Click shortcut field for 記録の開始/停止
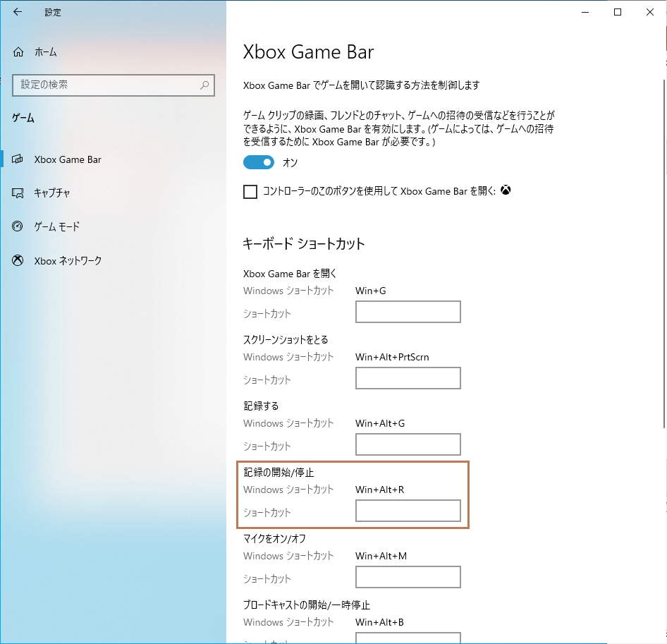Image resolution: width=667 pixels, height=644 pixels. click(408, 511)
